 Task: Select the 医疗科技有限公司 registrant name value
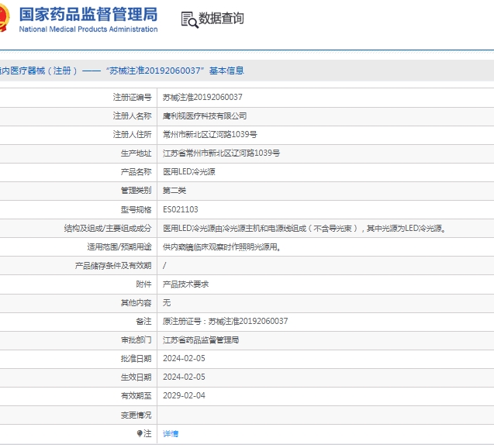205,115
